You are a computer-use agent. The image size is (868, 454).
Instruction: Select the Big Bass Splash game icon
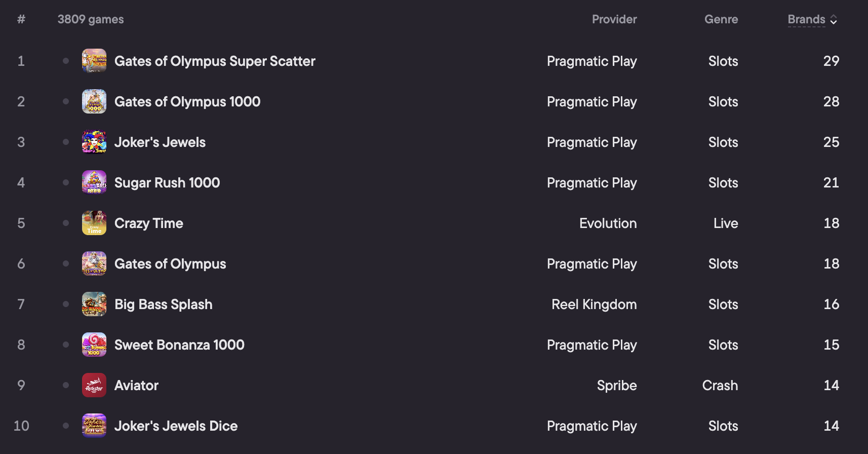point(94,304)
